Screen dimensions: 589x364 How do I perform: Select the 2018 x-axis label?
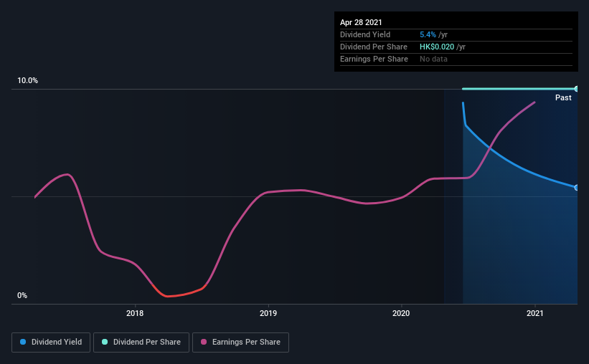[135, 313]
